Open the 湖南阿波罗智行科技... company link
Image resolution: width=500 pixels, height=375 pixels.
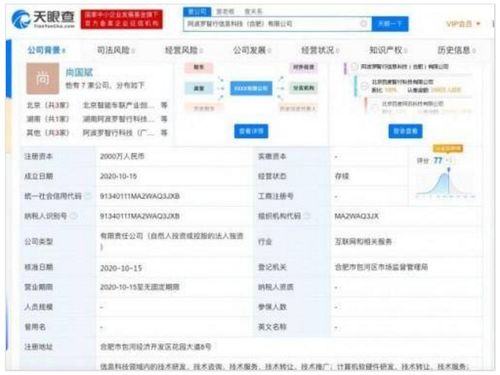119,119
